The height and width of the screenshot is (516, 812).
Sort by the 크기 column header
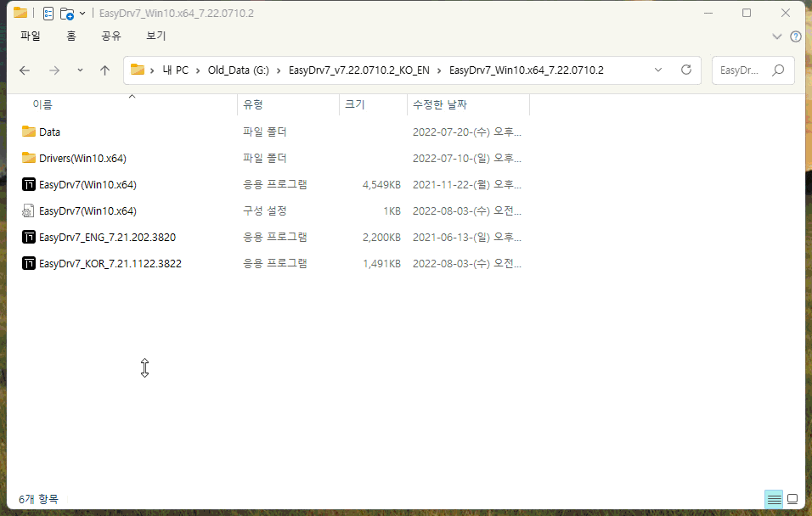(355, 104)
